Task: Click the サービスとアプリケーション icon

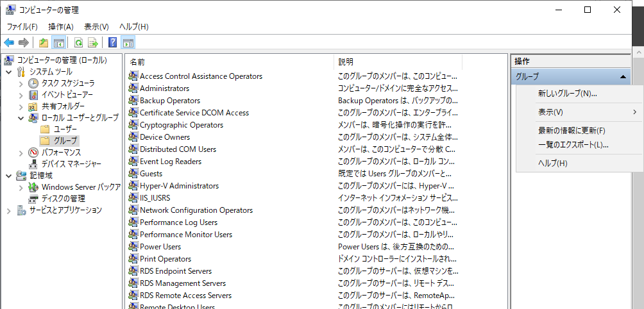Action: [x=21, y=210]
